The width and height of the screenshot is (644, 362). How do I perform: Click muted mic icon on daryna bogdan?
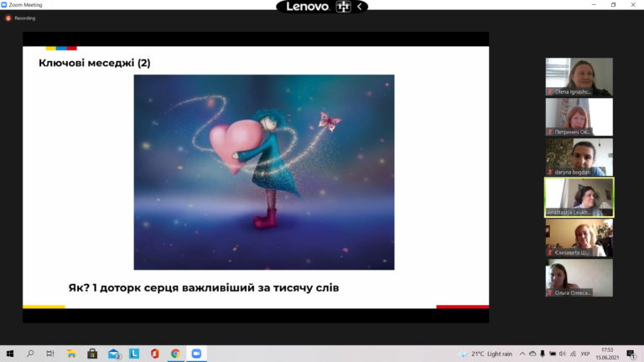click(x=550, y=173)
